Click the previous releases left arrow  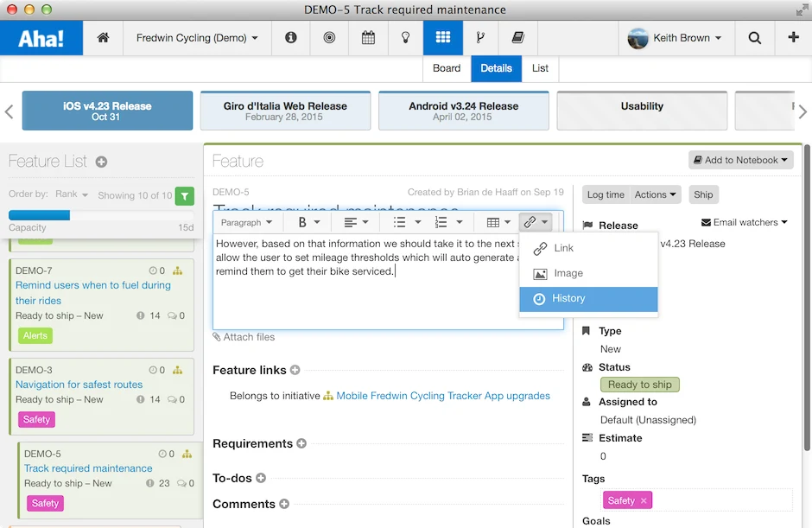[9, 111]
